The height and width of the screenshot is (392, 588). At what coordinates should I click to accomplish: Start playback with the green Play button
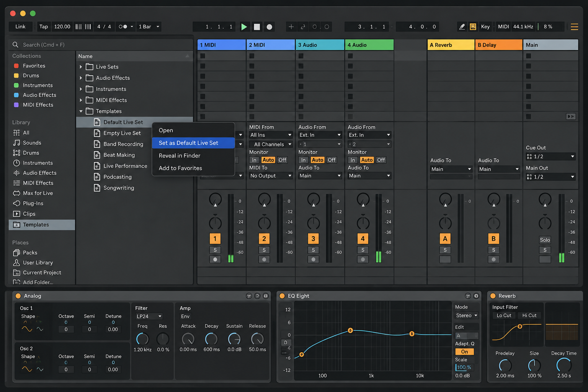click(244, 27)
